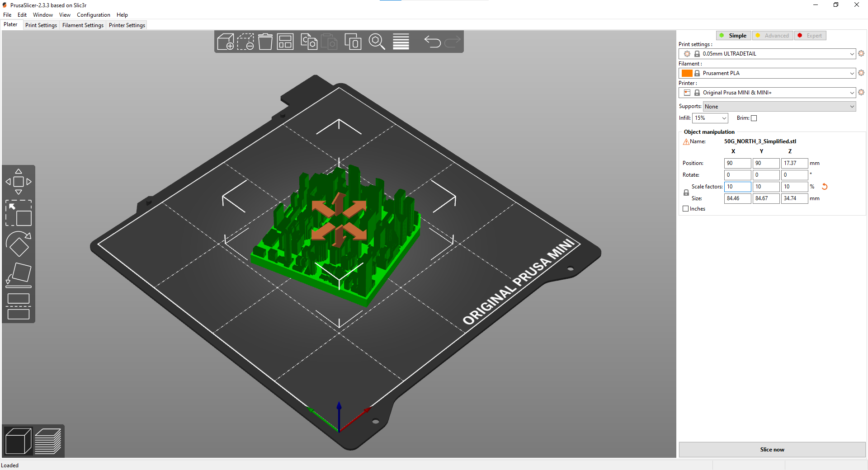Select the Move tool
Image resolution: width=868 pixels, height=470 pixels.
coord(19,182)
